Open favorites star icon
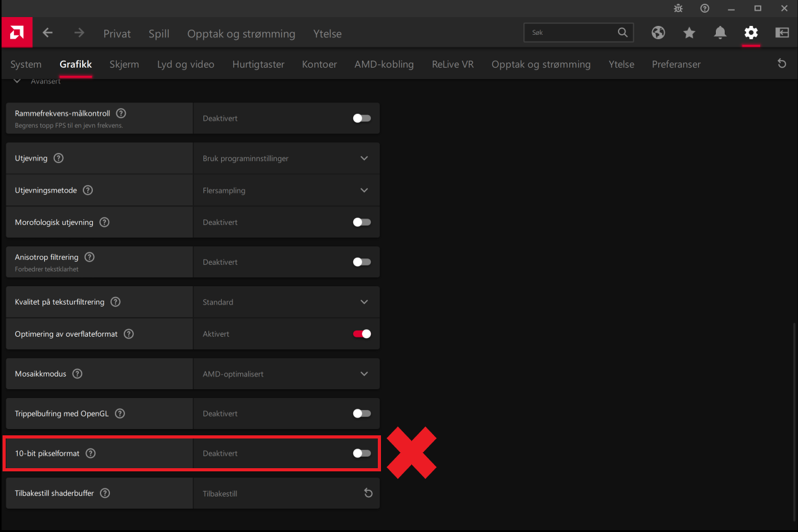The image size is (798, 532). 689,33
